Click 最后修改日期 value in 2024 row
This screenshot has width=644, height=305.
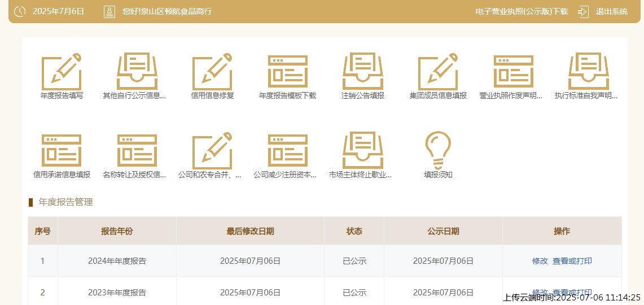pyautogui.click(x=250, y=260)
